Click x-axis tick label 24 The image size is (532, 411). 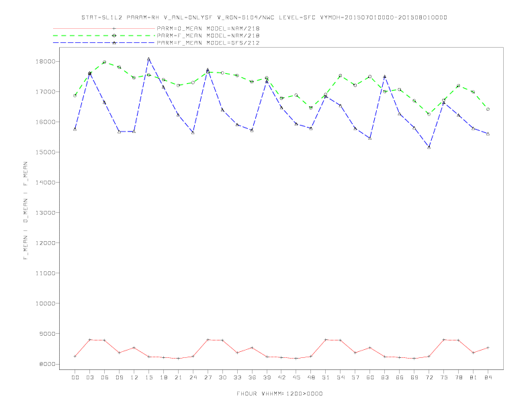tap(193, 377)
